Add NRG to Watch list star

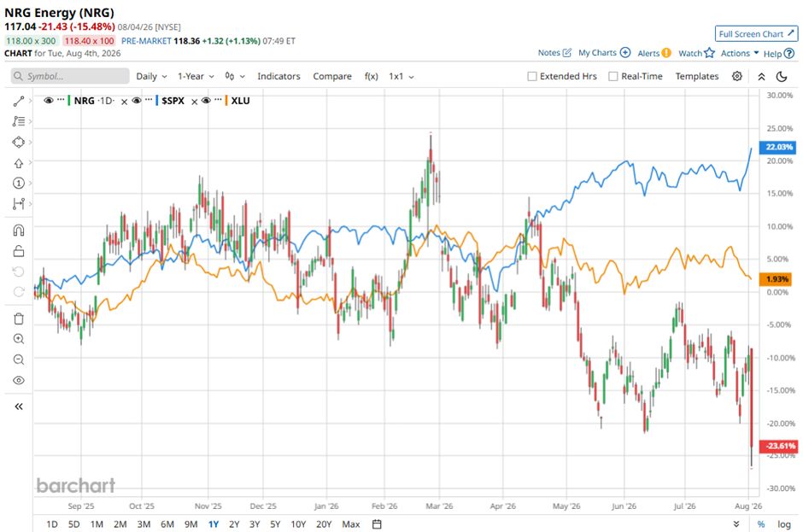point(709,53)
